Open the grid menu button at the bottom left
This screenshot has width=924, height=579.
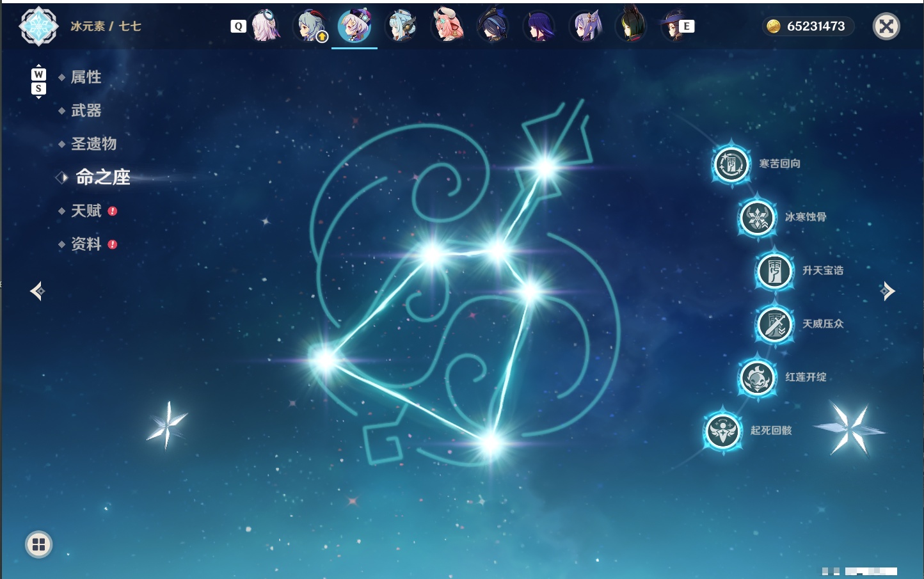(x=38, y=544)
